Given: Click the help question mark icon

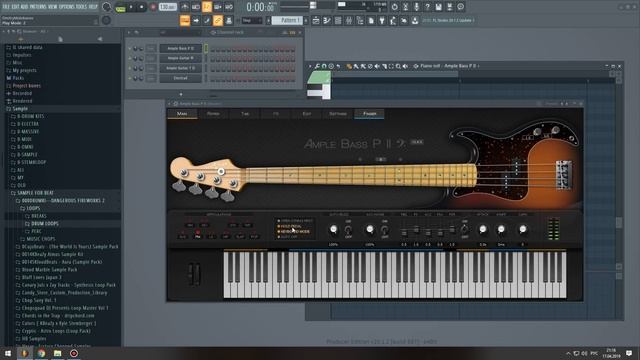Looking at the screenshot, I should click(x=427, y=7).
